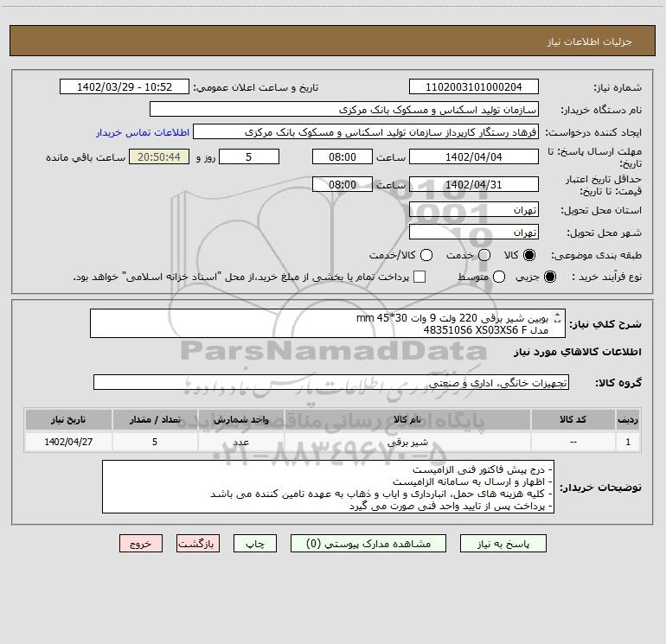
Task: Click the نام کالا column header
Action: (407, 420)
